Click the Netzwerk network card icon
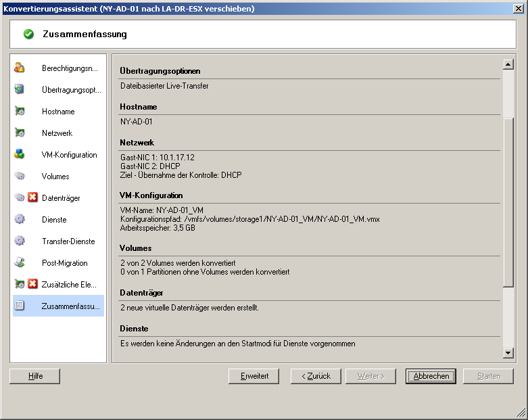The image size is (528, 420). click(20, 133)
